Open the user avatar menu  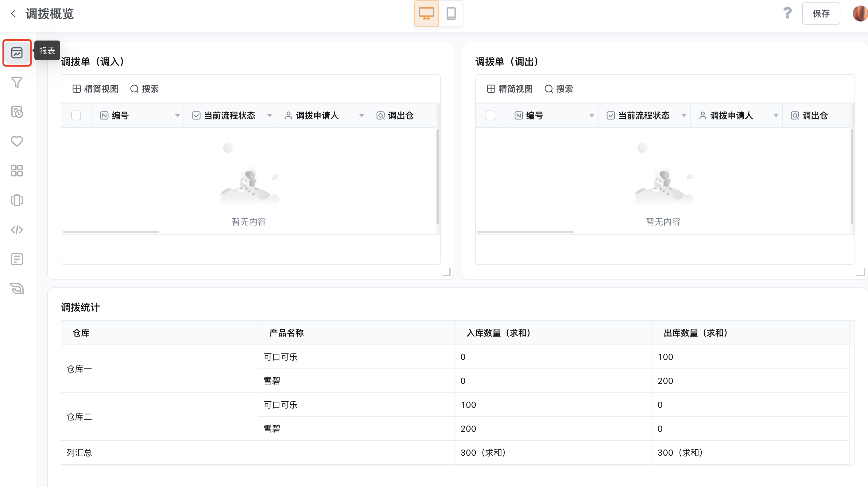pyautogui.click(x=860, y=14)
